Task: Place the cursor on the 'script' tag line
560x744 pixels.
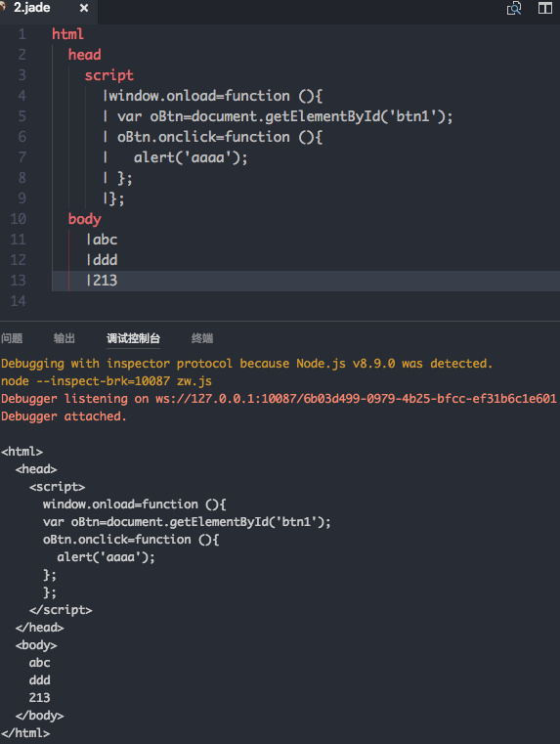Action: (109, 75)
